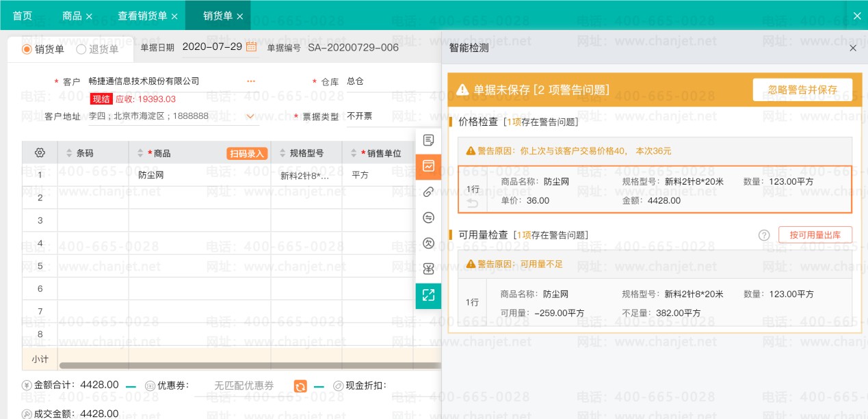The height and width of the screenshot is (419, 868).
Task: Open customer picker ellipsis for 客户
Action: point(251,81)
